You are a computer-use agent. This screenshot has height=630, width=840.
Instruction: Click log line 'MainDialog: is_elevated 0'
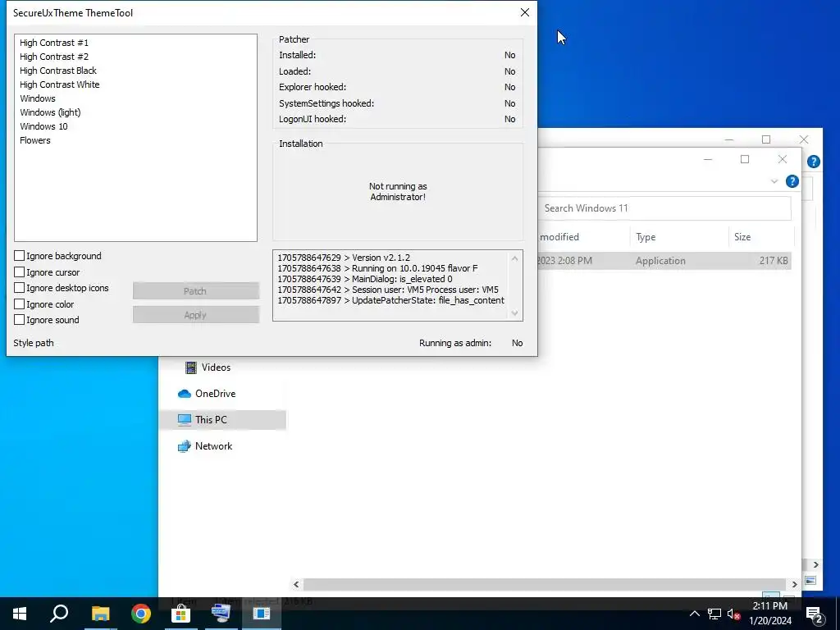pyautogui.click(x=364, y=279)
